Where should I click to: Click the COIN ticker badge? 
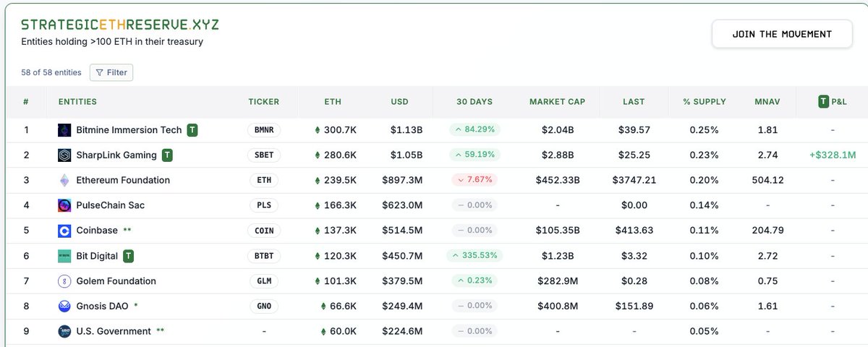point(263,231)
